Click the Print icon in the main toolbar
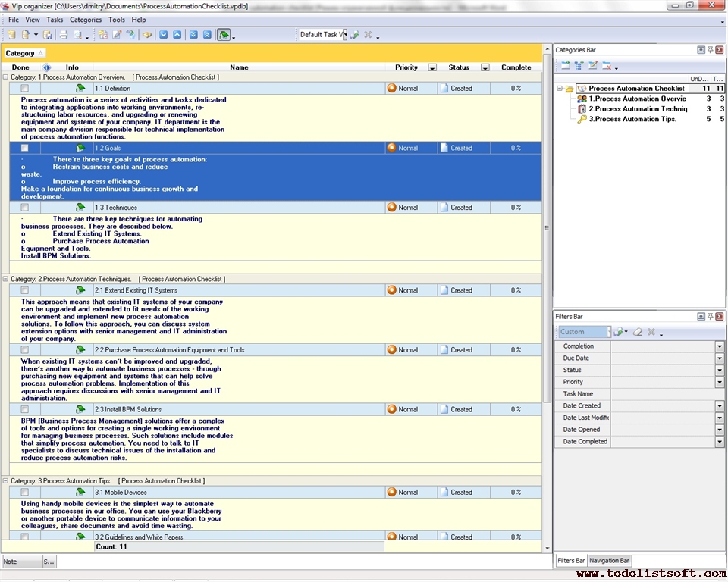 click(x=64, y=35)
